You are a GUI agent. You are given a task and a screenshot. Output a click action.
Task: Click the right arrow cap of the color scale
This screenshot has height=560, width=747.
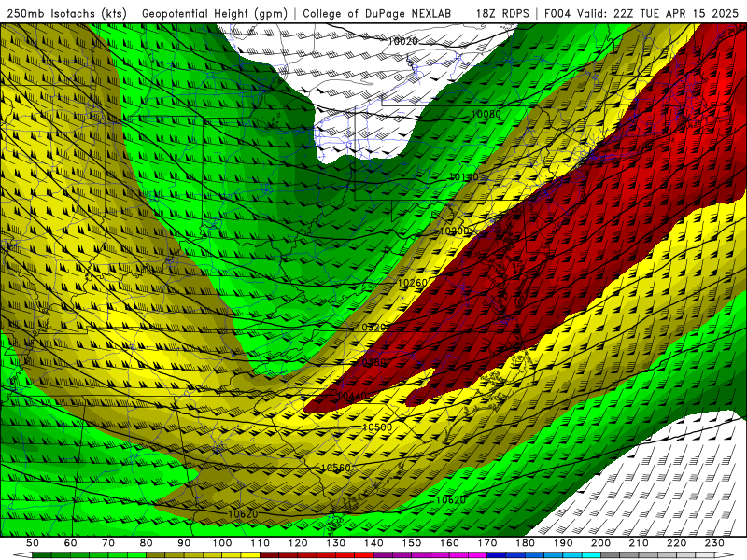coord(725,555)
